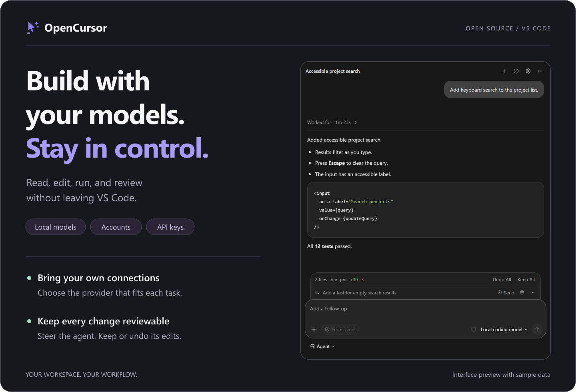
Task: Select the API keys pill
Action: point(170,227)
